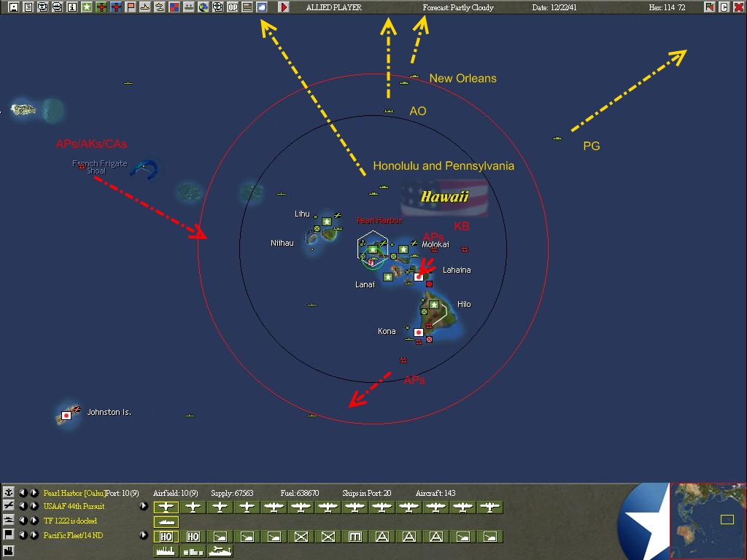
Task: Expand air units with round arrow after USAAF 44th Pursuit
Action: (143, 506)
